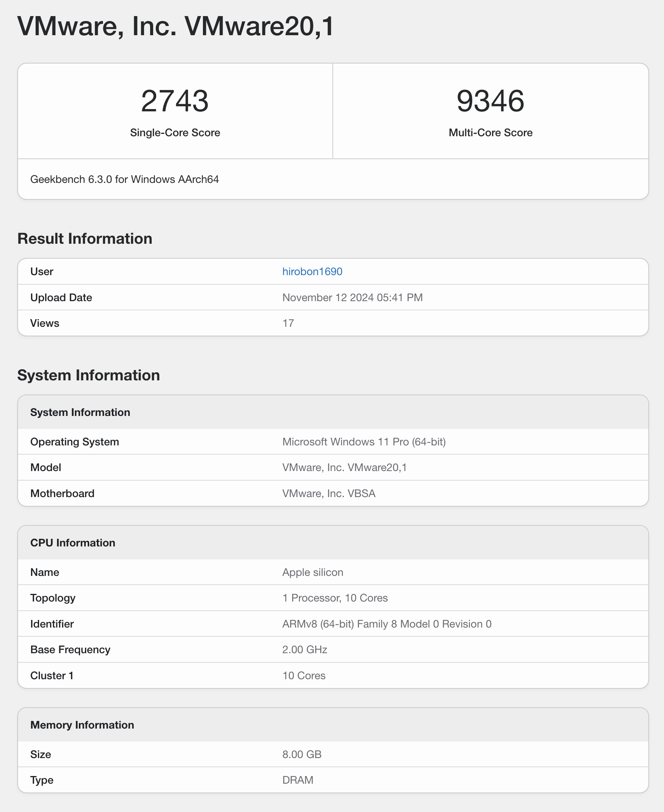Select the Geekbench 6.3.0 version text

[124, 179]
